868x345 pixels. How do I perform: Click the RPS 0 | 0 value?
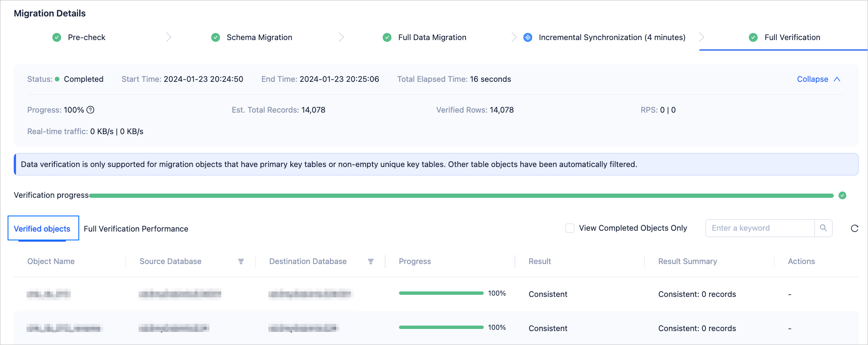click(x=668, y=110)
